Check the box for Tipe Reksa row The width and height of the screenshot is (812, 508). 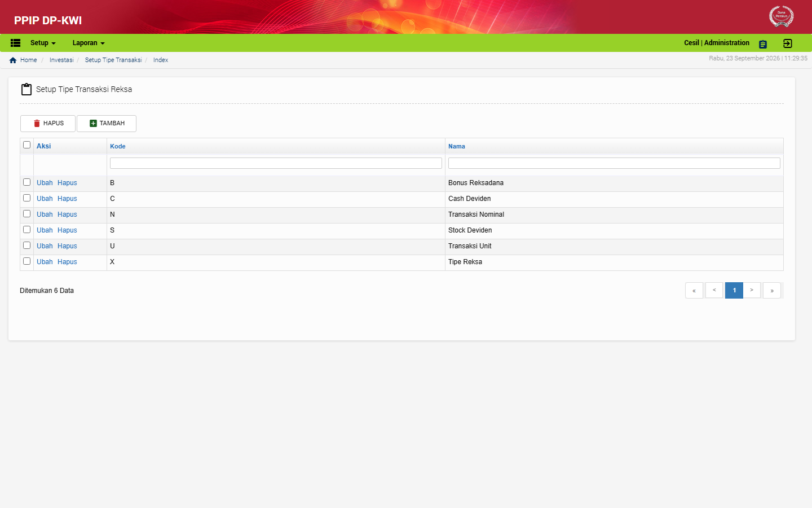pyautogui.click(x=27, y=261)
